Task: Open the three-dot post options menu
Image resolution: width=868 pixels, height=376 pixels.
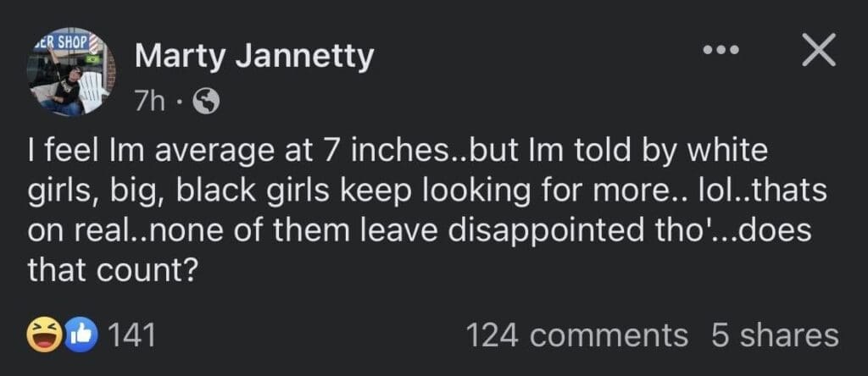Action: (721, 53)
